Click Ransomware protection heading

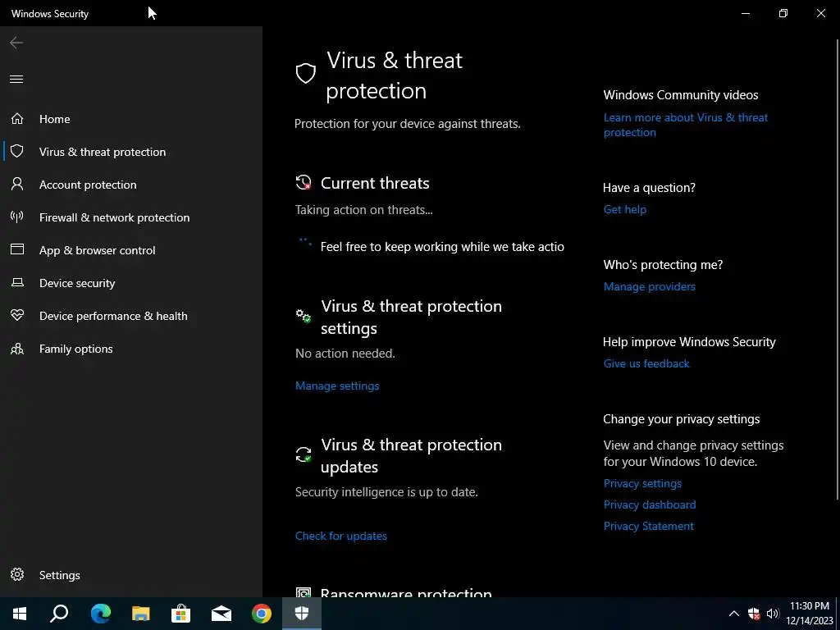406,592
